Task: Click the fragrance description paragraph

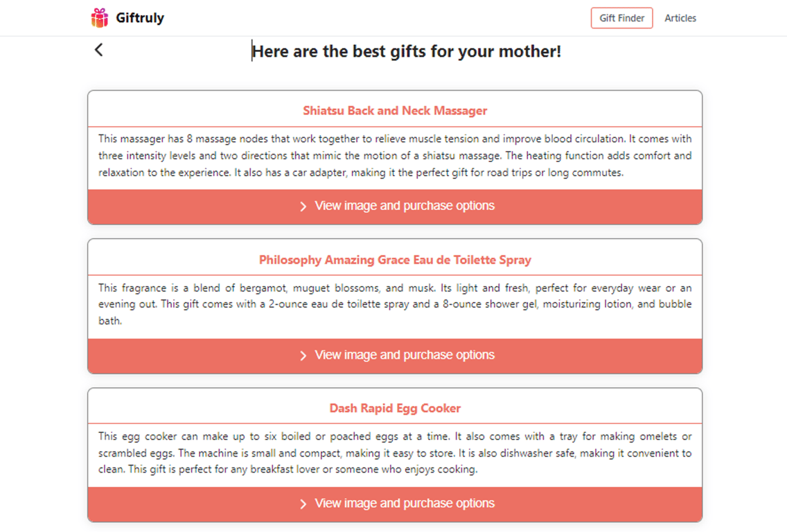Action: click(x=395, y=305)
